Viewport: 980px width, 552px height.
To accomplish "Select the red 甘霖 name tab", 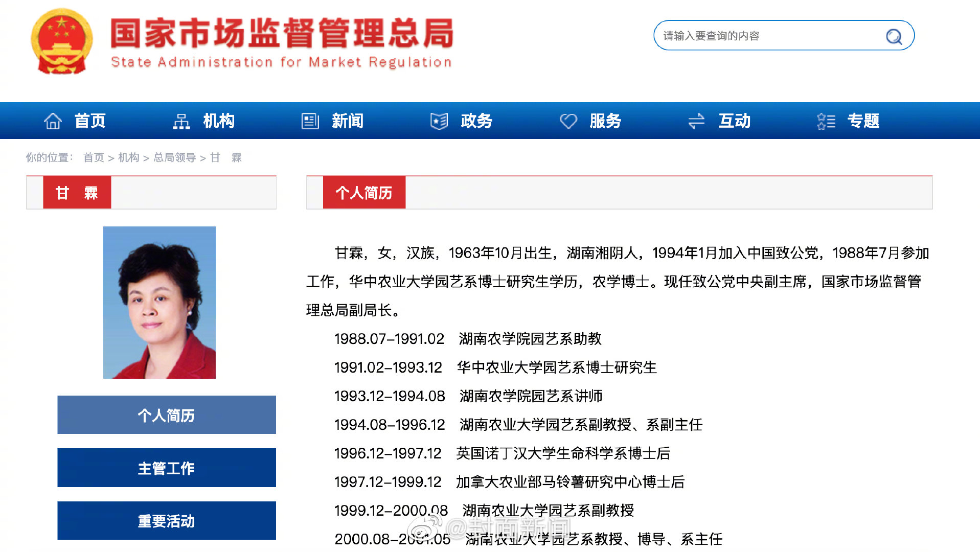I will 77,193.
